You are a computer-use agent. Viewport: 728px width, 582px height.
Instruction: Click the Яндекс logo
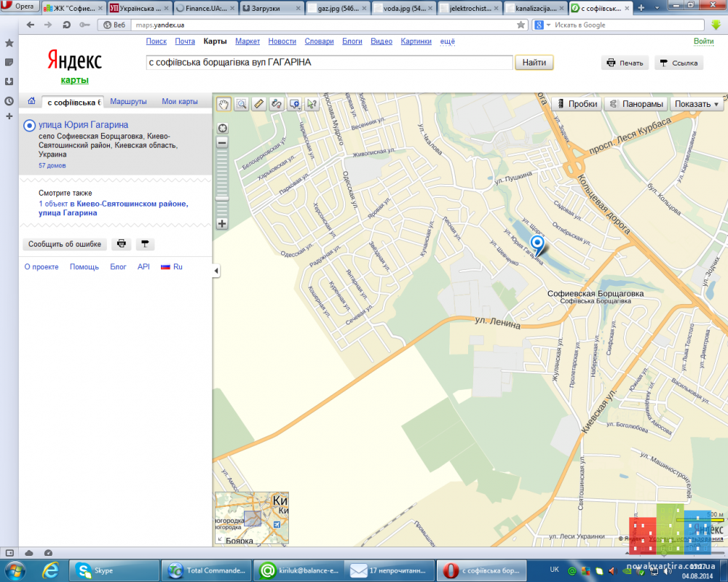[x=74, y=60]
